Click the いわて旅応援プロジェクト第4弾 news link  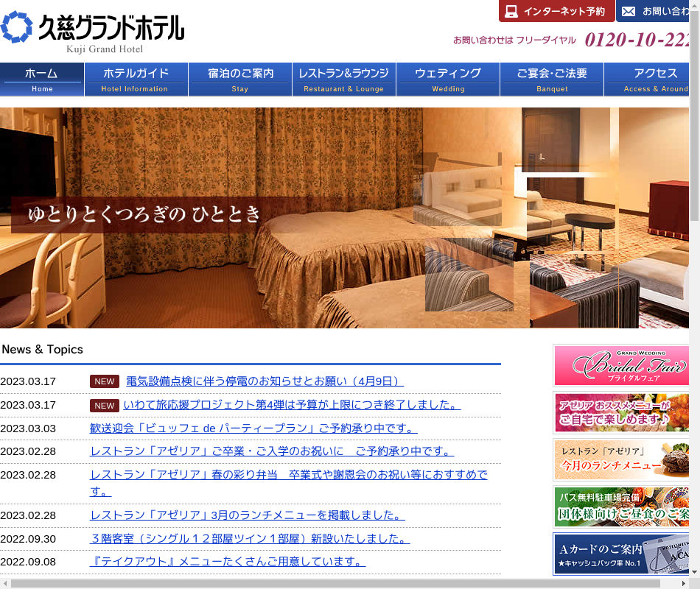pos(292,405)
